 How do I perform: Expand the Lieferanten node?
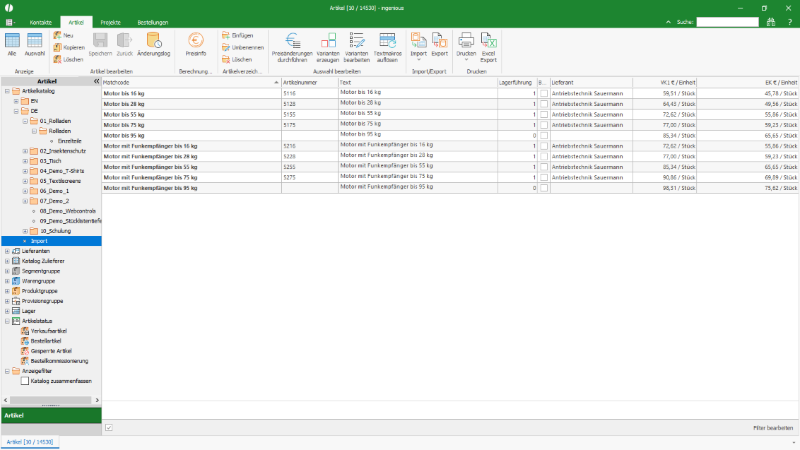(x=7, y=251)
